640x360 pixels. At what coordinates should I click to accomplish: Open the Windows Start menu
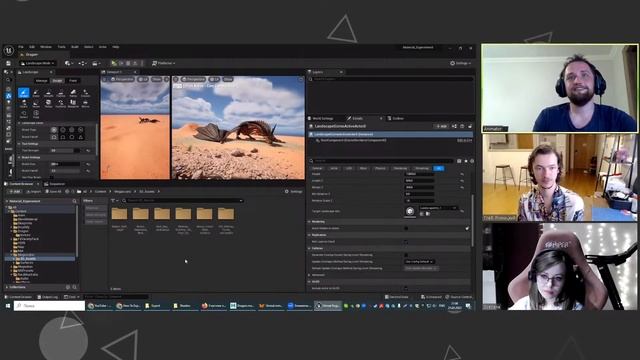[8, 306]
